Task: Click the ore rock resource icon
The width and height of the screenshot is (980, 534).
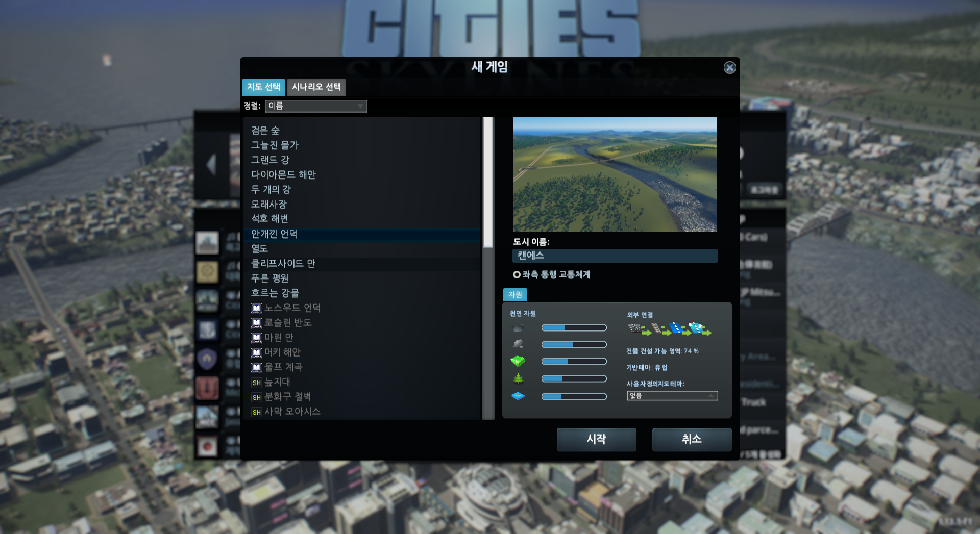Action: tap(518, 344)
